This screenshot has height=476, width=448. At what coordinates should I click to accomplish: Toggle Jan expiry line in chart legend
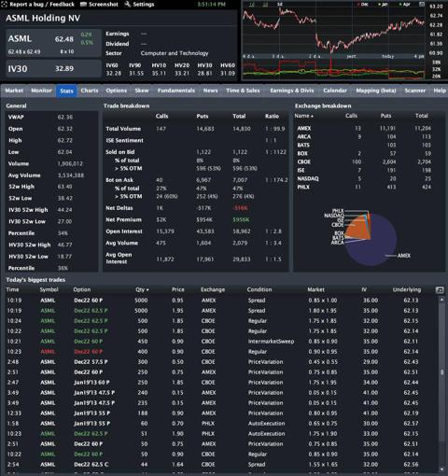(383, 5)
